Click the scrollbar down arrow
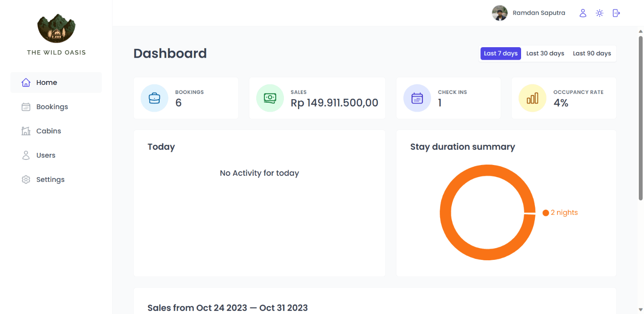 tap(641, 308)
